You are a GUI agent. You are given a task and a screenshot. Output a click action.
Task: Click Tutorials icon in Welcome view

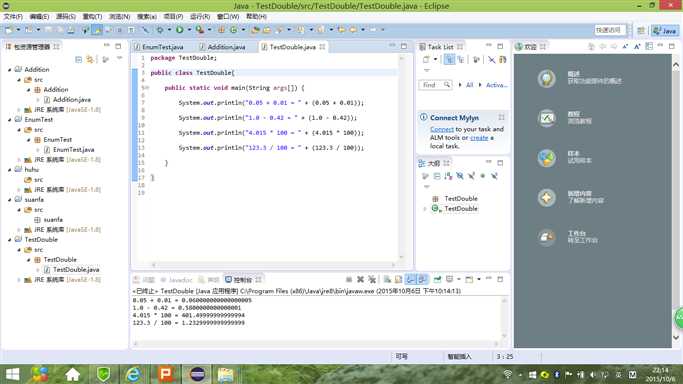pos(546,118)
